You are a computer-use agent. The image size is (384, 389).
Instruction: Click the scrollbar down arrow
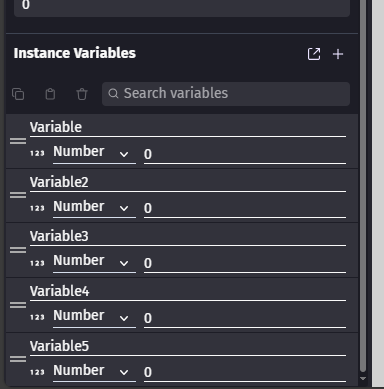[x=363, y=379]
